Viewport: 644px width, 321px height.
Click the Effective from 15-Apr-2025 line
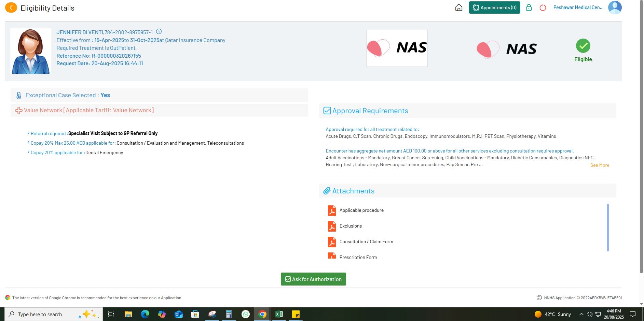[141, 40]
